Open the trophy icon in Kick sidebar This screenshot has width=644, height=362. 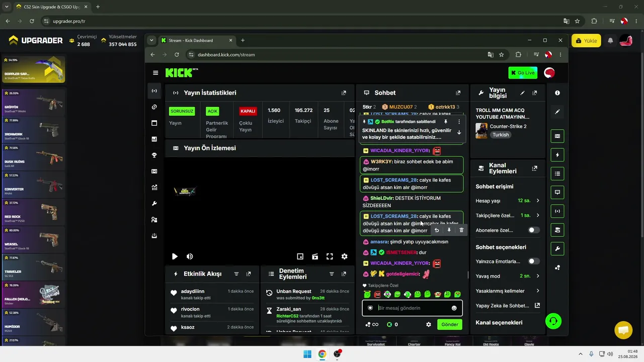pyautogui.click(x=154, y=155)
